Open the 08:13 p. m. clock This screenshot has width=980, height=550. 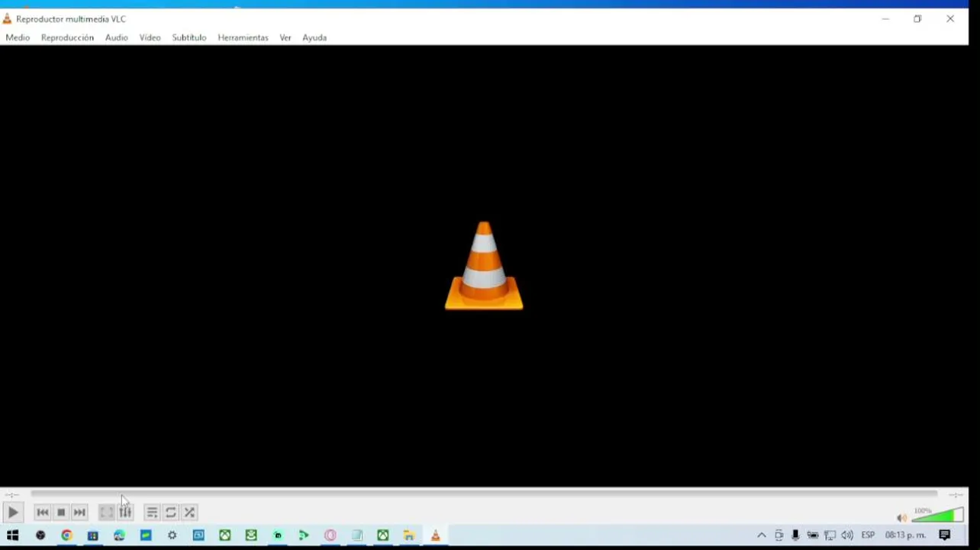[905, 535]
